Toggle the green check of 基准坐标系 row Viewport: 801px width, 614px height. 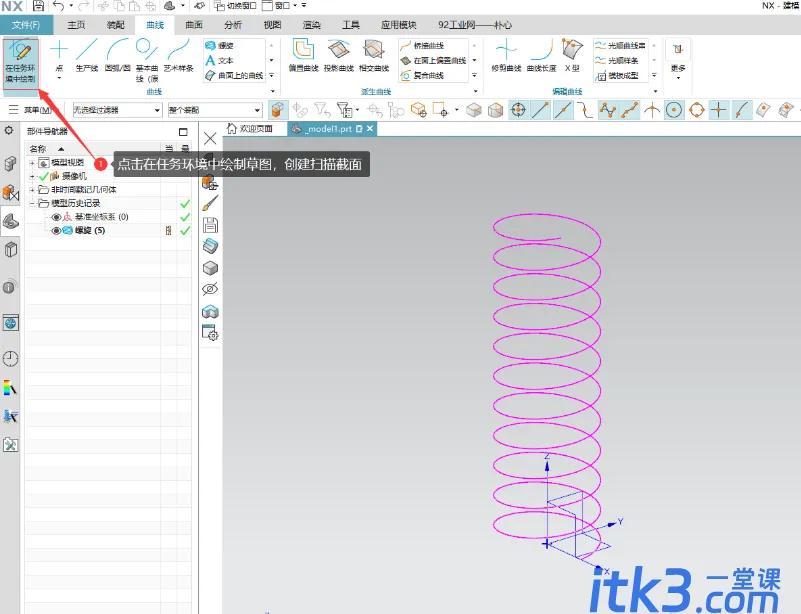pyautogui.click(x=185, y=217)
